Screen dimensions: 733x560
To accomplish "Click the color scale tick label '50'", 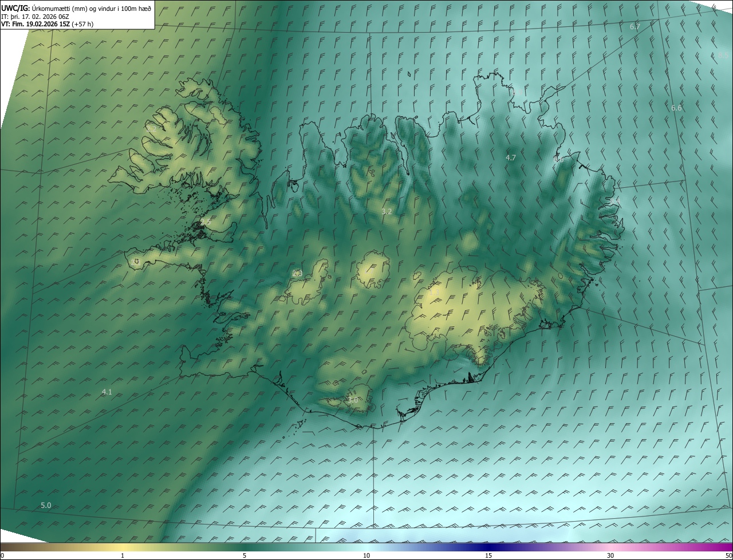I will tap(728, 555).
